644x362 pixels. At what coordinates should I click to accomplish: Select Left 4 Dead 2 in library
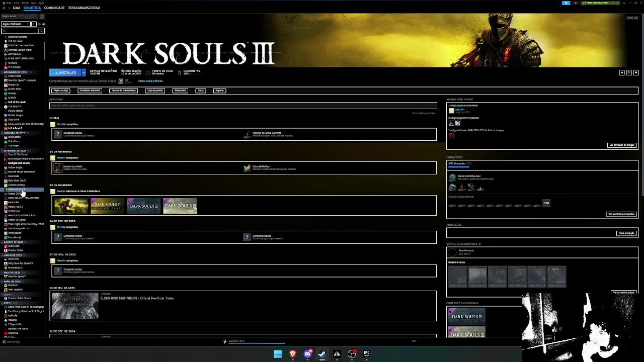click(15, 128)
